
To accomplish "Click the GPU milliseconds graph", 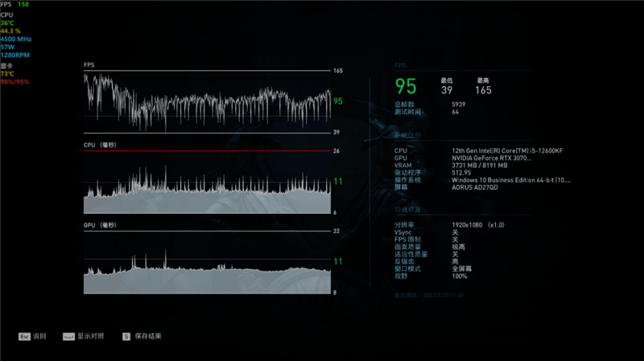I will pos(207,263).
